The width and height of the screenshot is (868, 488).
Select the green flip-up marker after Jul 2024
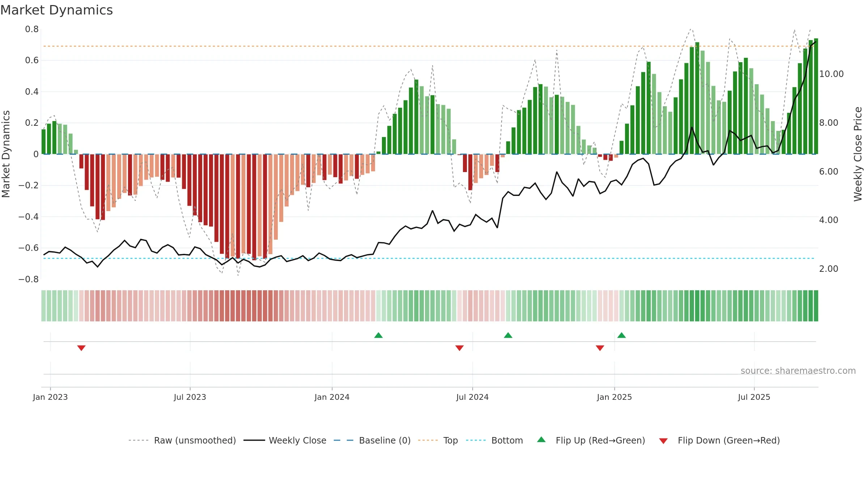point(508,335)
